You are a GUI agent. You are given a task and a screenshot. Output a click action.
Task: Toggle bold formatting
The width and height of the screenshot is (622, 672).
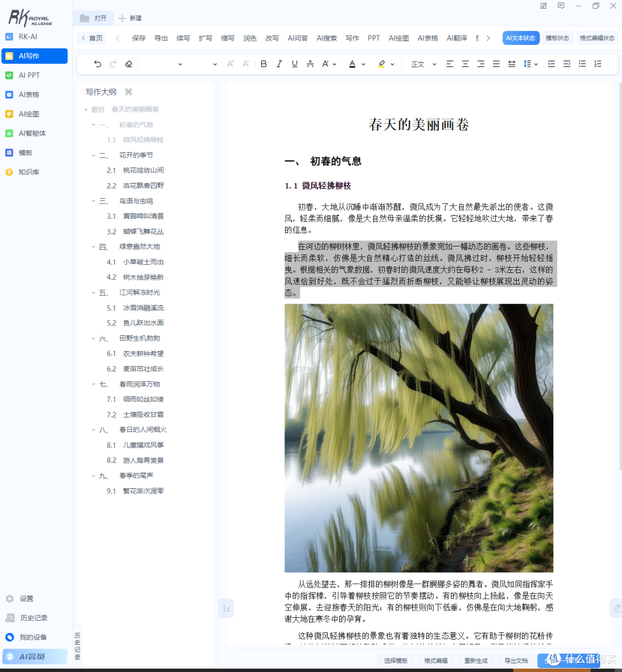pos(264,64)
